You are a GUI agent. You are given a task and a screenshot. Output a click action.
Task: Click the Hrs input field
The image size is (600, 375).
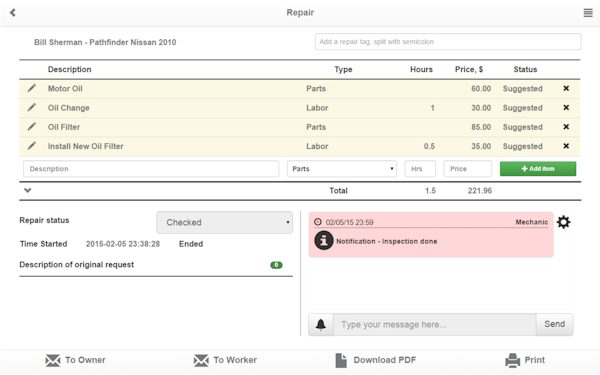[420, 169]
